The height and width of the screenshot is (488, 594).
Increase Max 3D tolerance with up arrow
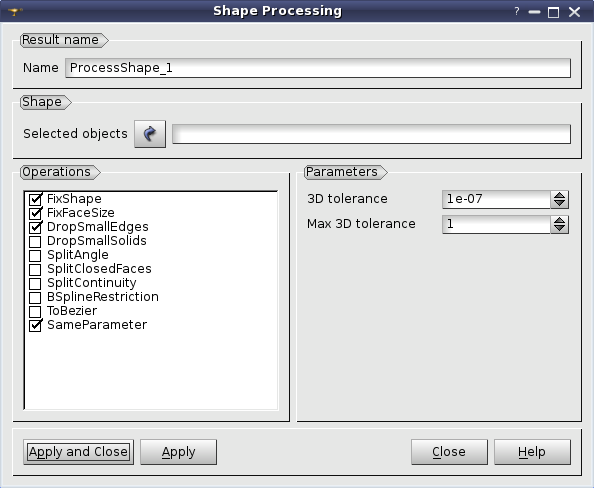tap(560, 221)
